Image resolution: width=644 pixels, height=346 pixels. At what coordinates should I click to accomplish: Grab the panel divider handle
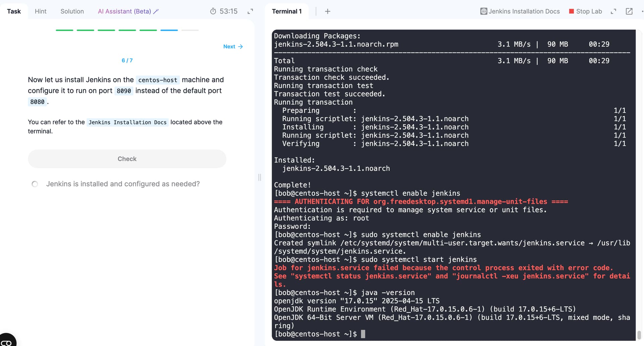[x=260, y=177]
